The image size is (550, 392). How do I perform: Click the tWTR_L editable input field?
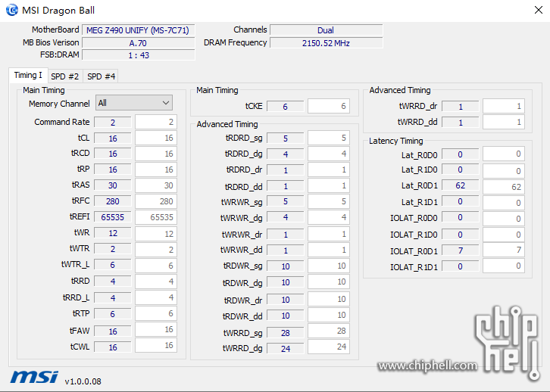point(156,266)
